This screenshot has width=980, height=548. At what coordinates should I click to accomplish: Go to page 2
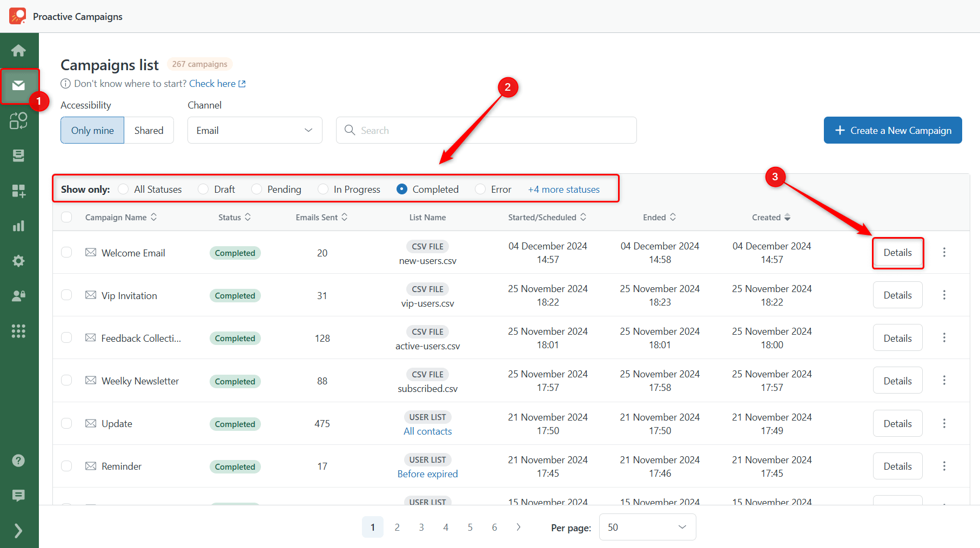click(397, 527)
